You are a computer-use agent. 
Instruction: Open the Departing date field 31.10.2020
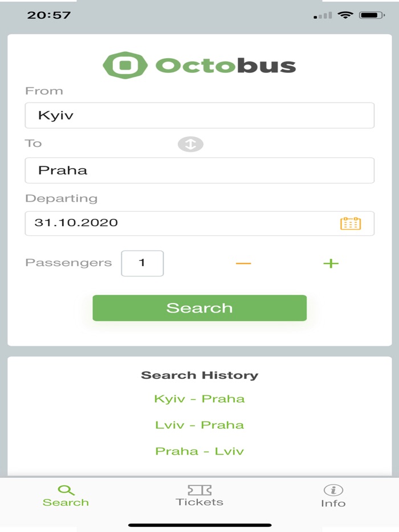point(182,223)
